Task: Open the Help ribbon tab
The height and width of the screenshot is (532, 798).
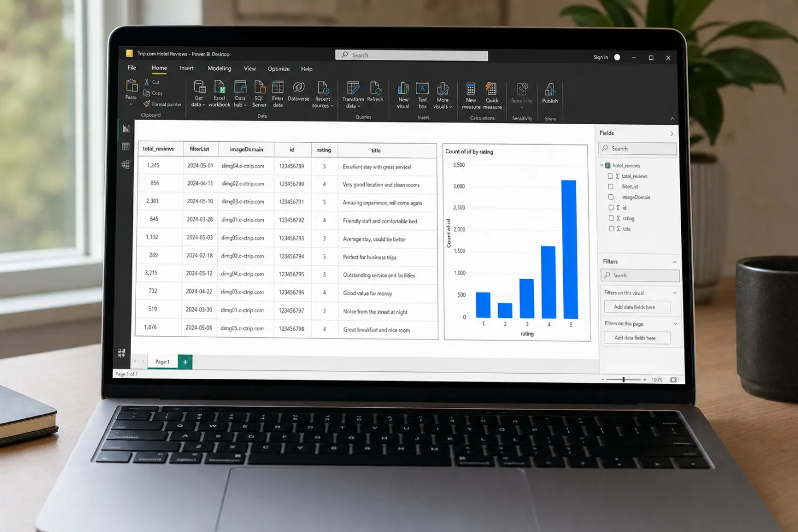Action: [307, 69]
